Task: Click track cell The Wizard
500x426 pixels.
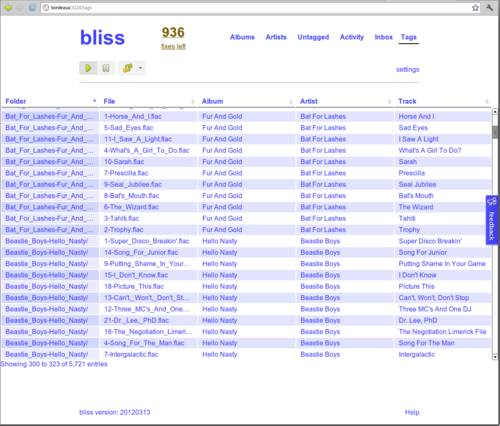Action: coord(443,207)
